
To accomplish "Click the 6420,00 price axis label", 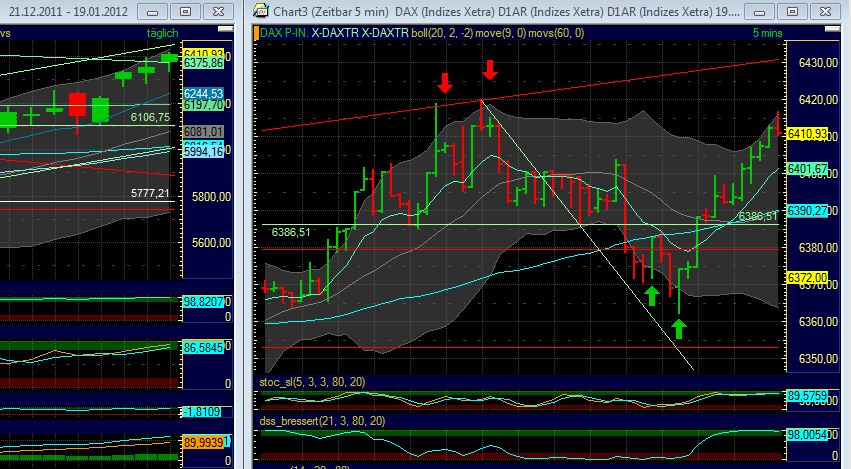I will pos(818,100).
